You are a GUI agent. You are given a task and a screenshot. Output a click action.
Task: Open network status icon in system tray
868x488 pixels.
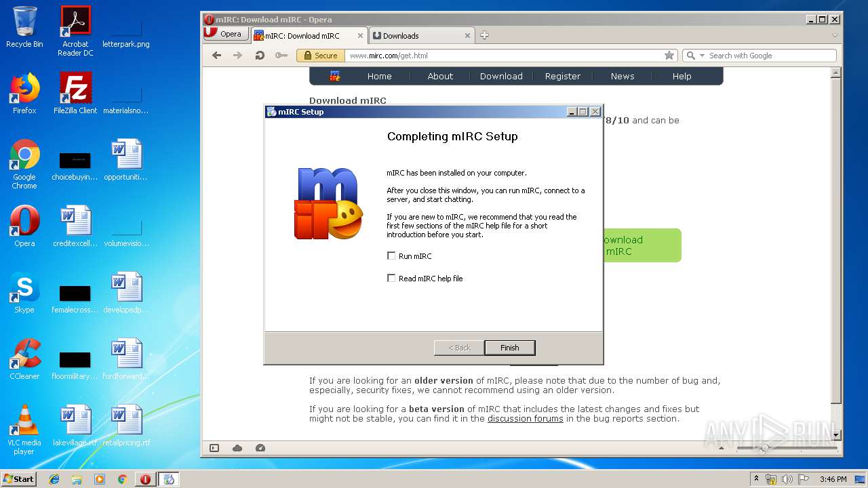point(771,479)
